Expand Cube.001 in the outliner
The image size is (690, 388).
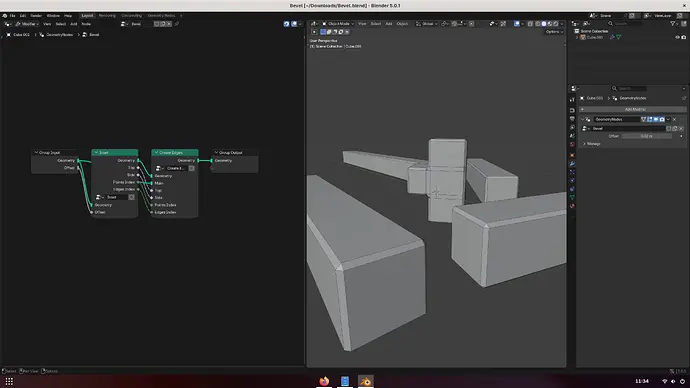point(577,37)
